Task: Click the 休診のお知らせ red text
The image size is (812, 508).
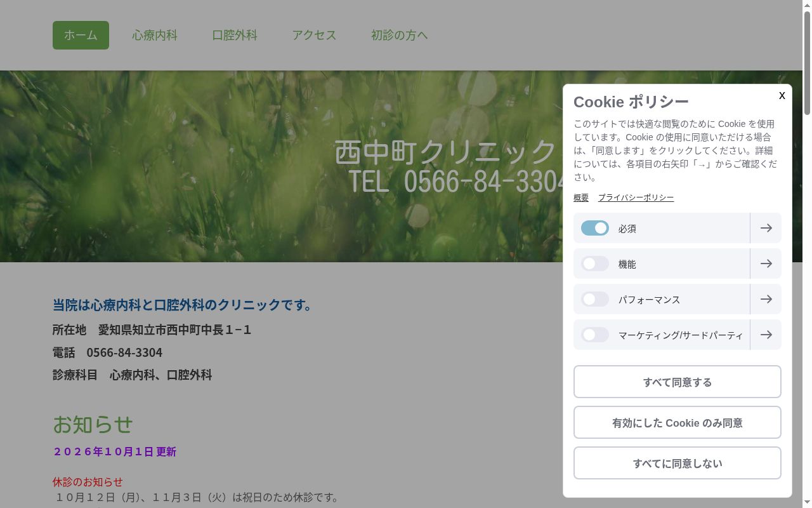Action: (88, 481)
